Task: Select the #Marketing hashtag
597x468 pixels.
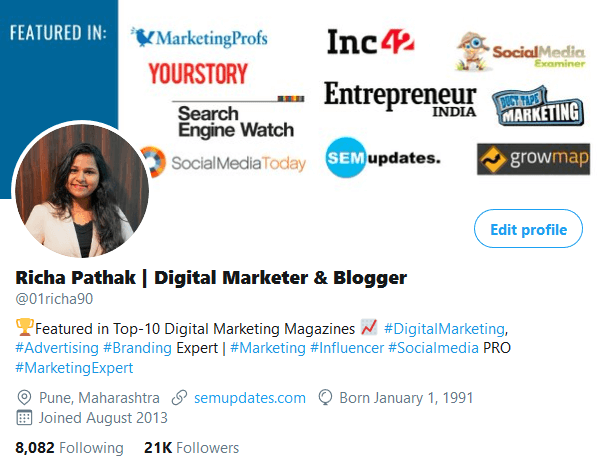Action: [x=268, y=348]
